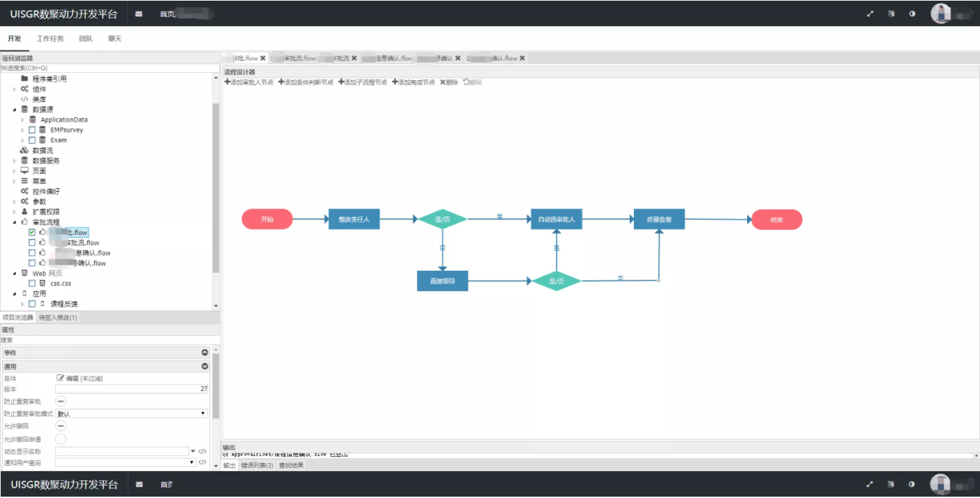980x498 pixels.
Task: Check the EMPsurvey checkbox
Action: coord(32,130)
